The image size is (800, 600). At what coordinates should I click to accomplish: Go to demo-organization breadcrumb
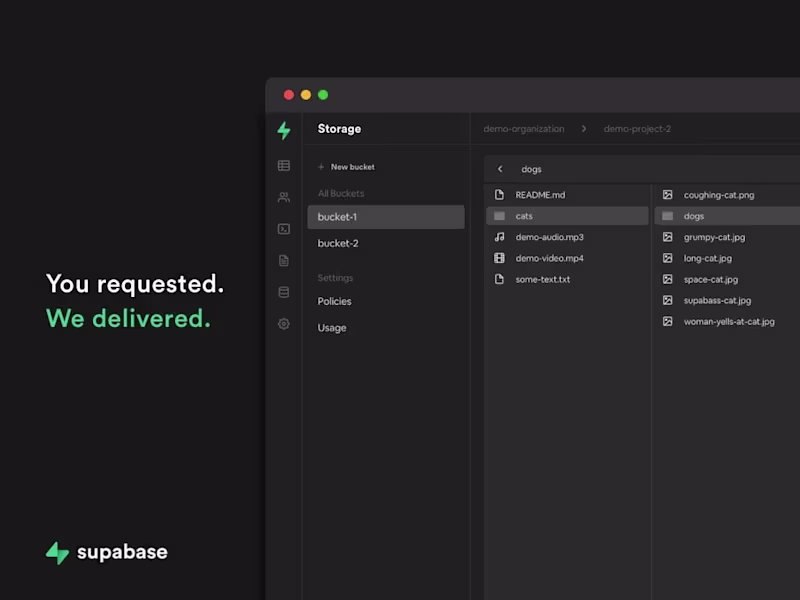click(x=524, y=129)
